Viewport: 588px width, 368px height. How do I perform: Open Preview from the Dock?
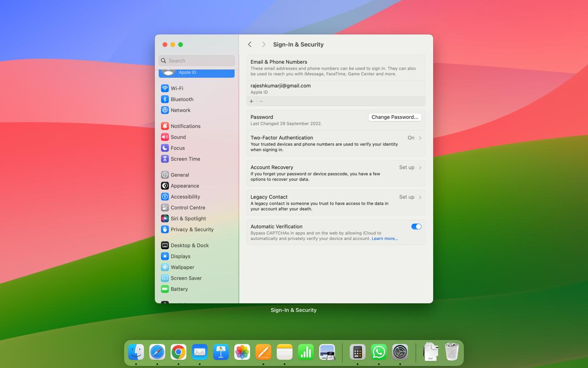[327, 352]
